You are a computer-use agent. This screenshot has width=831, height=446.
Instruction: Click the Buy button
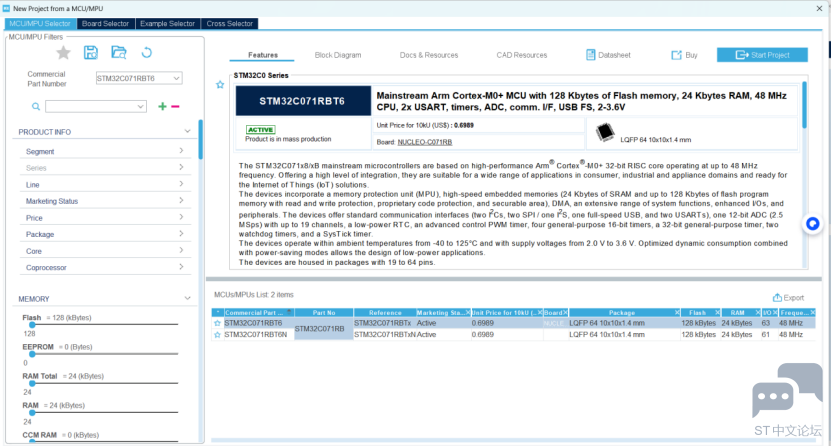click(684, 55)
